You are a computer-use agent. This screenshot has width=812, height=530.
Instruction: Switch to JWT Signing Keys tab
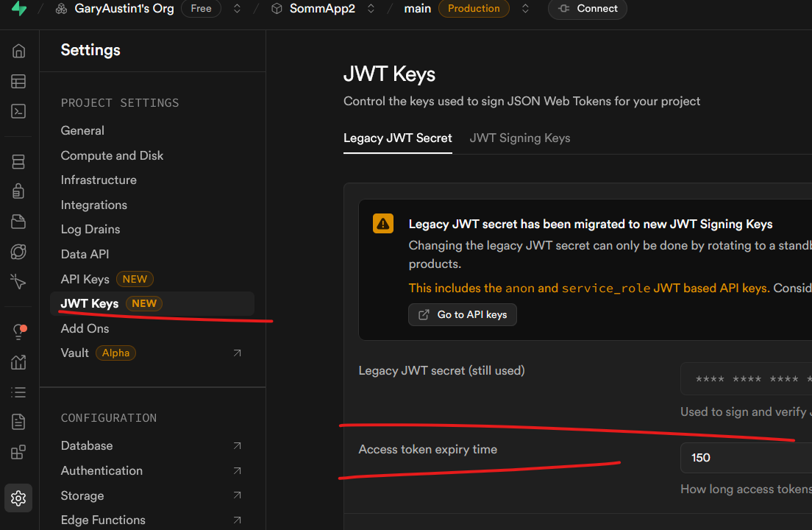520,138
